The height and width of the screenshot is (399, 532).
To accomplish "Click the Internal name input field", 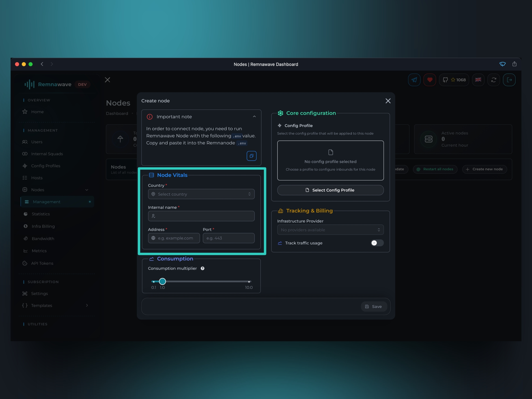I will pos(201,216).
